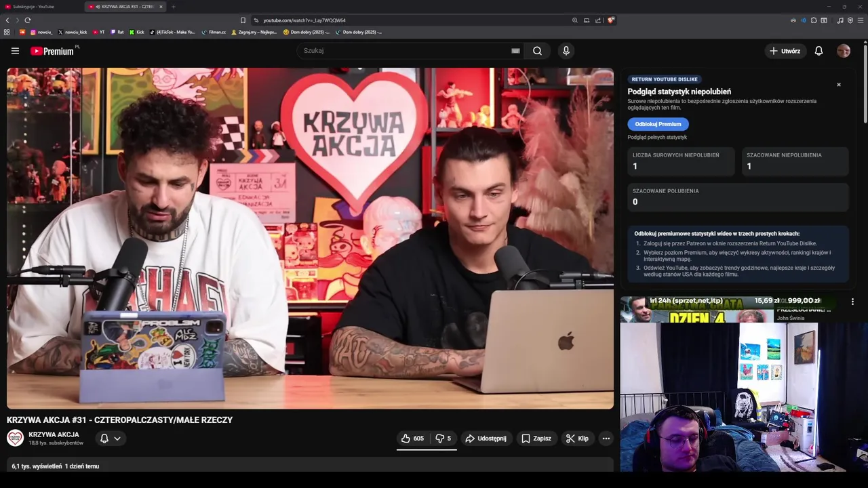
Task: Click the youtube.com address bar URL
Action: click(x=304, y=20)
